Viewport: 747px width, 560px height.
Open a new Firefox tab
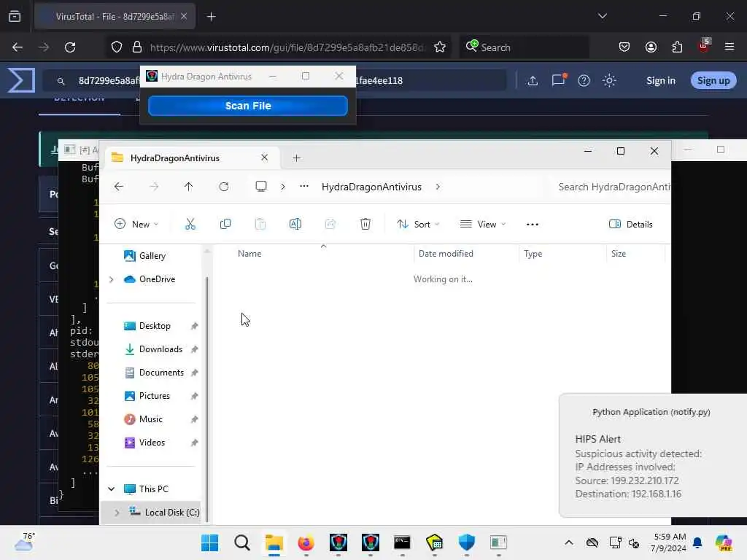click(x=211, y=17)
